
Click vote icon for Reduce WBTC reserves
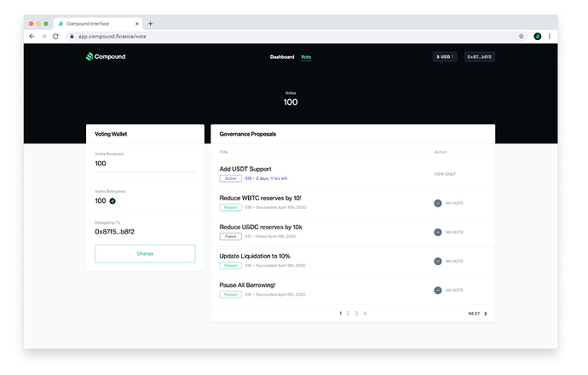pyautogui.click(x=438, y=203)
